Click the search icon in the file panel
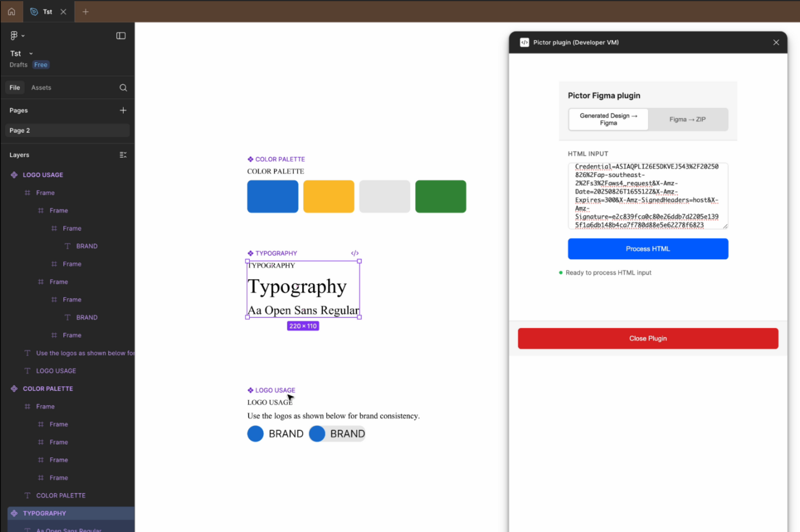 (123, 87)
